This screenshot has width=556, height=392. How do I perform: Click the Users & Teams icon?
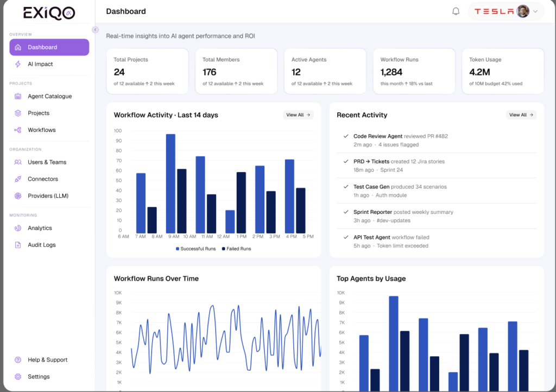coord(18,162)
